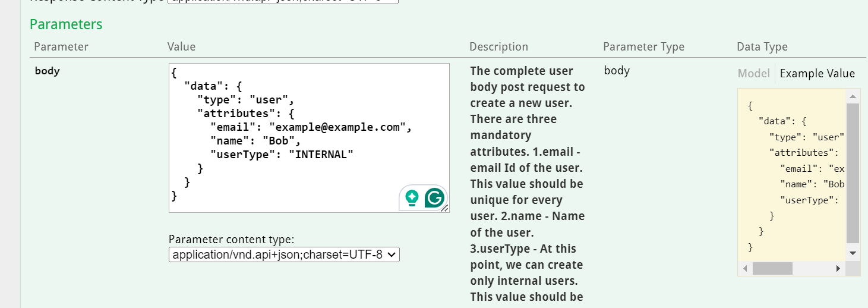Click down arrow of example vertical scrollbar
The width and height of the screenshot is (868, 308).
tap(853, 253)
